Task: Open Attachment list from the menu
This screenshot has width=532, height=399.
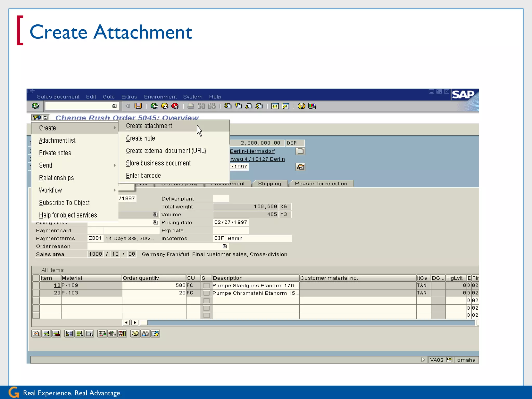Action: pos(75,141)
